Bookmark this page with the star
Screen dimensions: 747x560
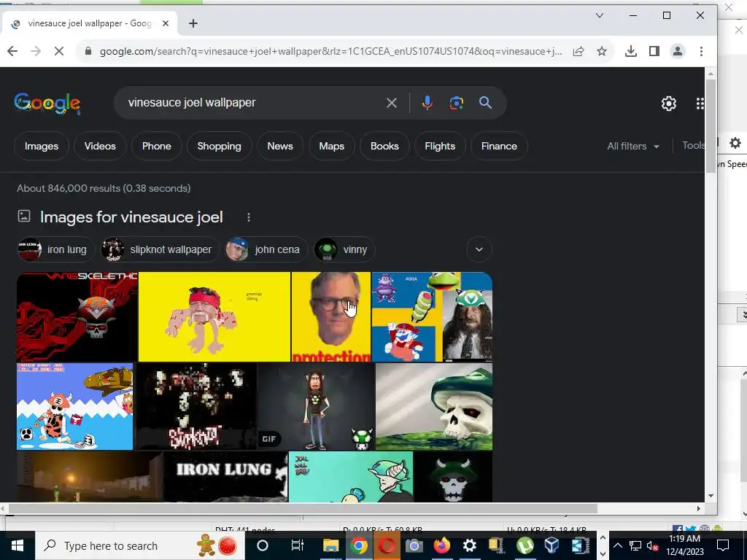click(602, 51)
